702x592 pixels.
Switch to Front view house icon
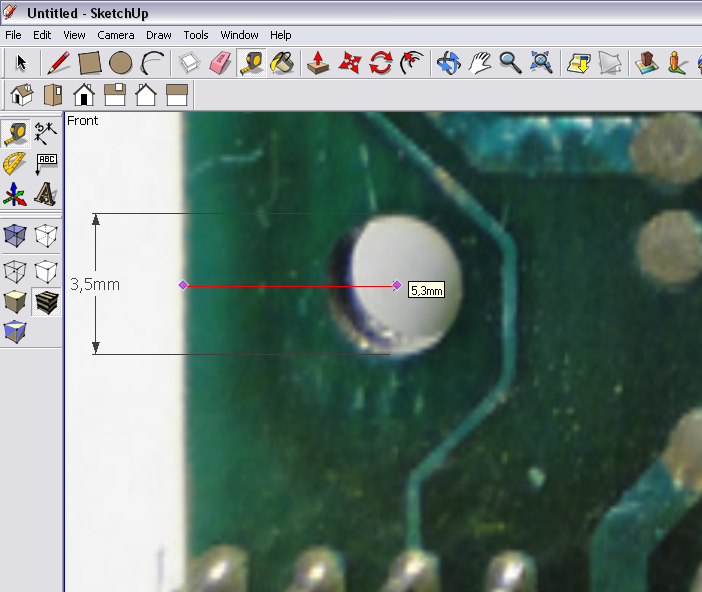point(84,94)
